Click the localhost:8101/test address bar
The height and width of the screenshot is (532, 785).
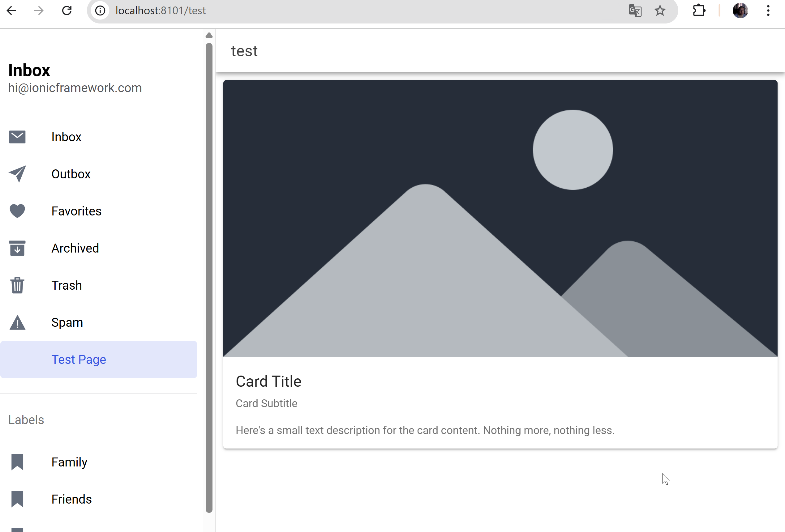338,11
